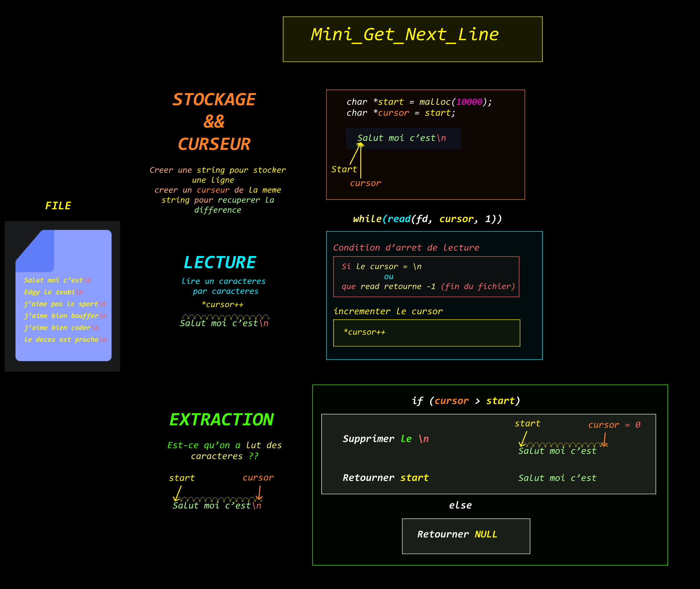
Task: Click the 'Salut moi c'est\n' memory buffer box
Action: 403,138
